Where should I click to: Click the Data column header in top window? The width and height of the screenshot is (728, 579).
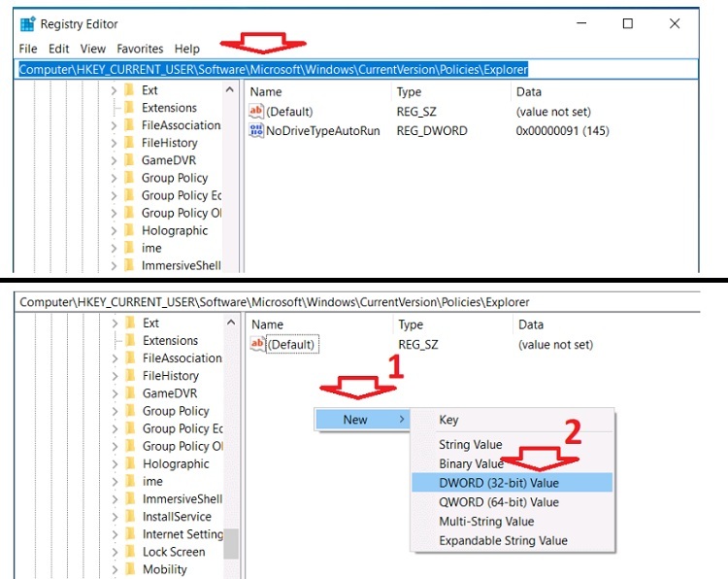(529, 92)
